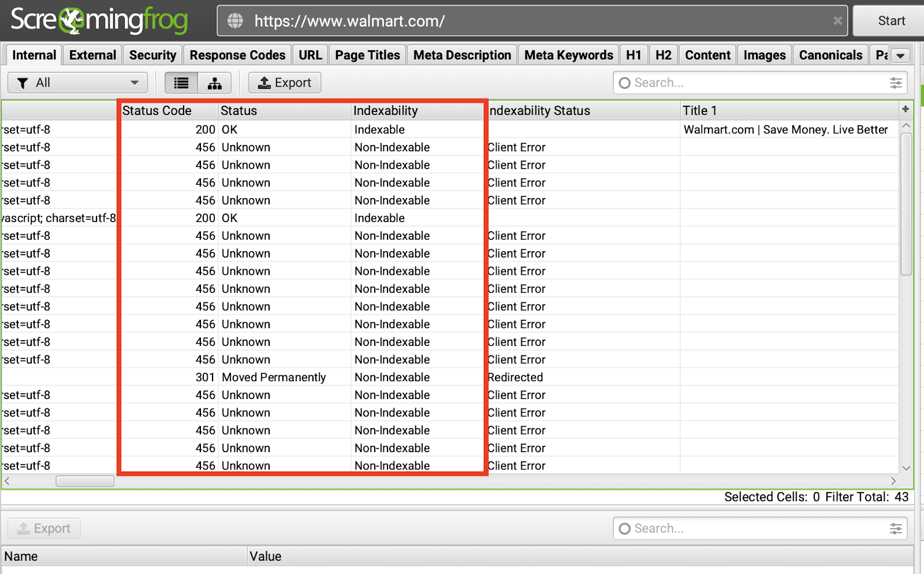Click the lower Search field

tap(760, 528)
